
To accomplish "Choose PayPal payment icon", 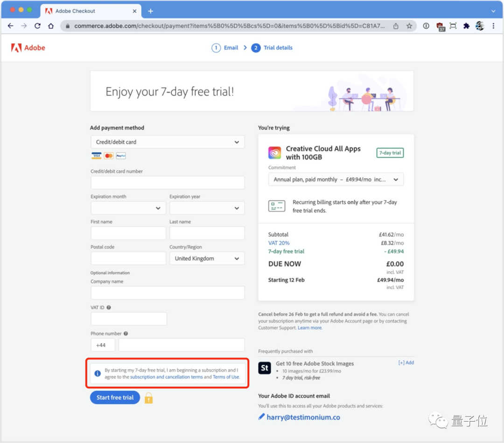I will click(120, 155).
